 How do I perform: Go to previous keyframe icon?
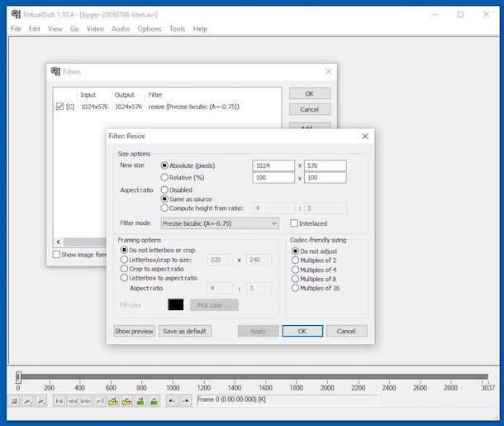[113, 401]
